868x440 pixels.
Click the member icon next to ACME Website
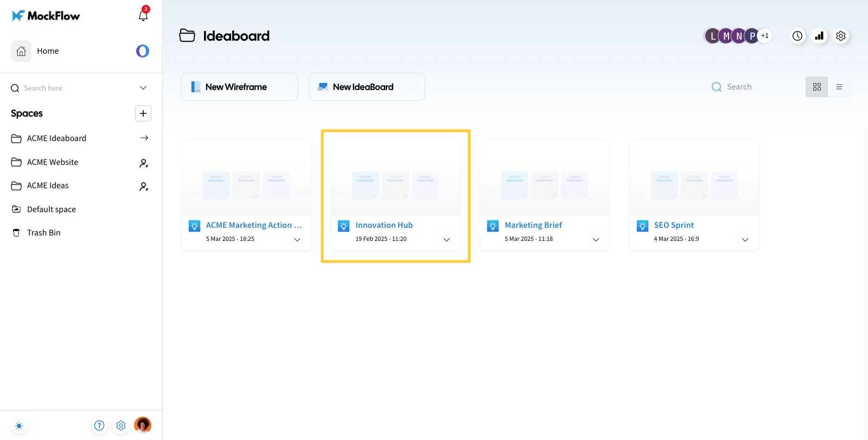pyautogui.click(x=144, y=163)
